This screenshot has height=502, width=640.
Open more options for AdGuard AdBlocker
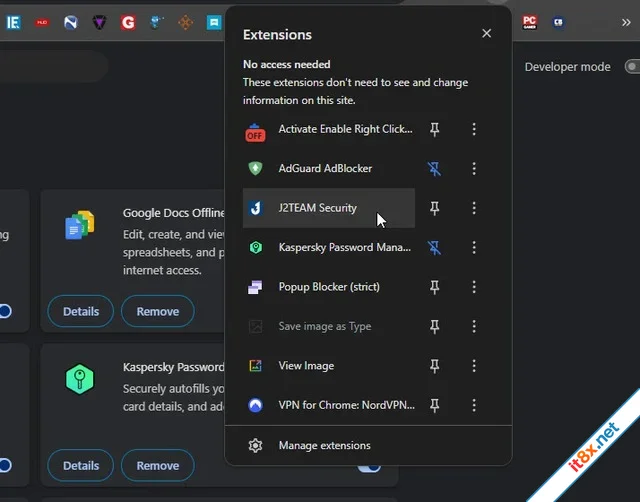pos(474,169)
